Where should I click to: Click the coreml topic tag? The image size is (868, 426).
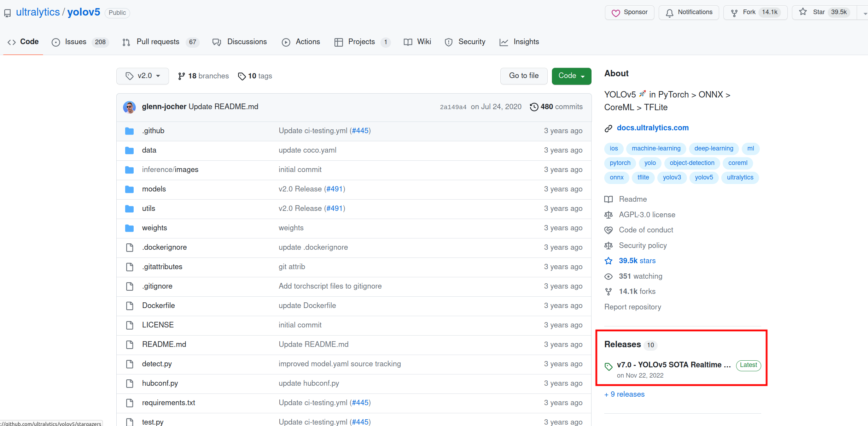click(738, 163)
